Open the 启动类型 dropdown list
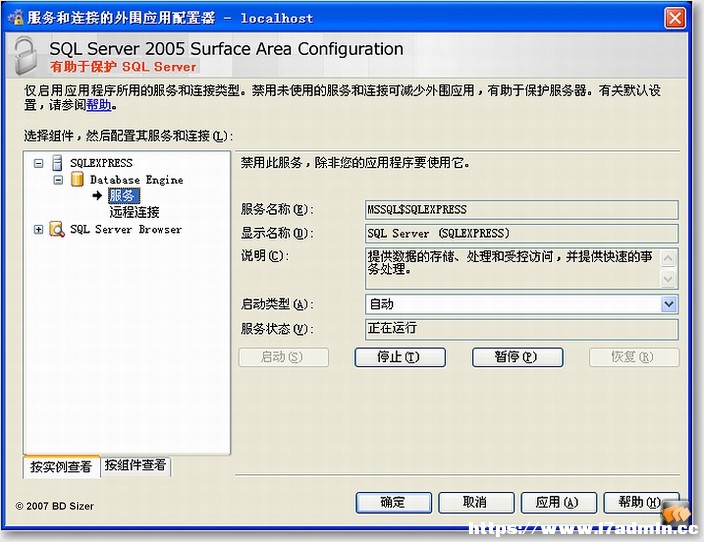Image resolution: width=704 pixels, height=542 pixels. tap(669, 304)
